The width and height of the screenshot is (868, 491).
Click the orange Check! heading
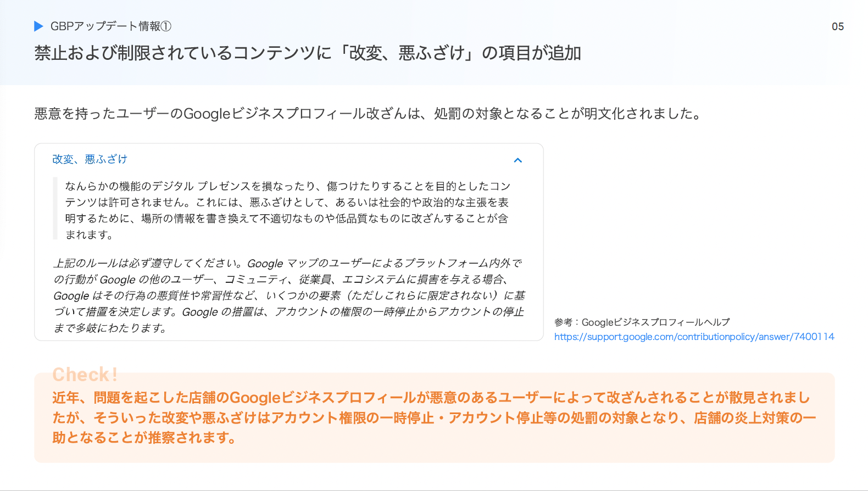click(x=85, y=375)
